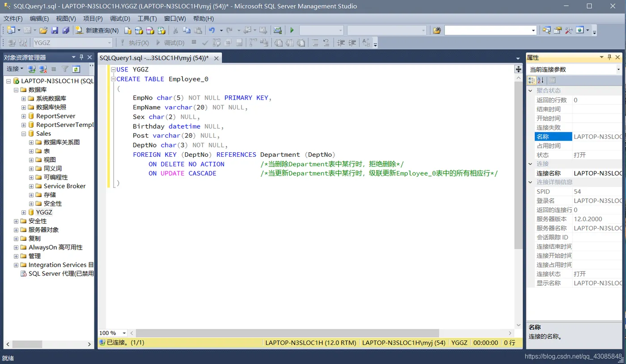626x364 pixels.
Task: Click the Analysis Services DMX Query icon
Action: coord(150,30)
